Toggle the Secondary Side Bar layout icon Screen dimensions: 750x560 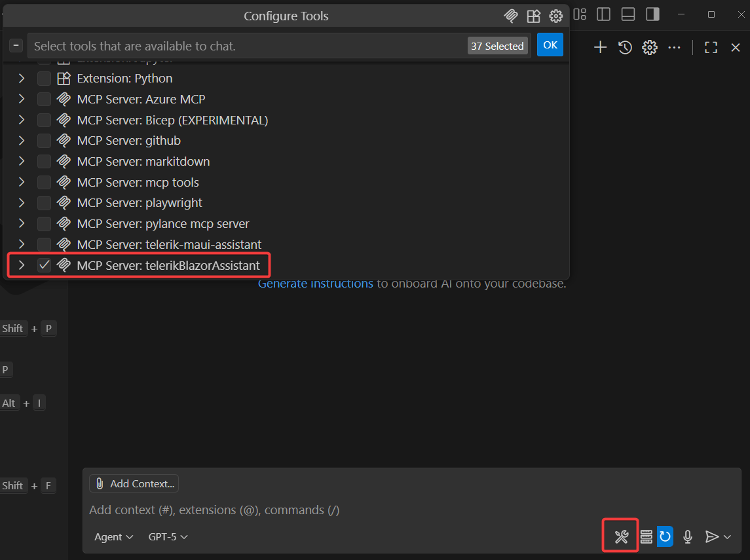(x=652, y=14)
